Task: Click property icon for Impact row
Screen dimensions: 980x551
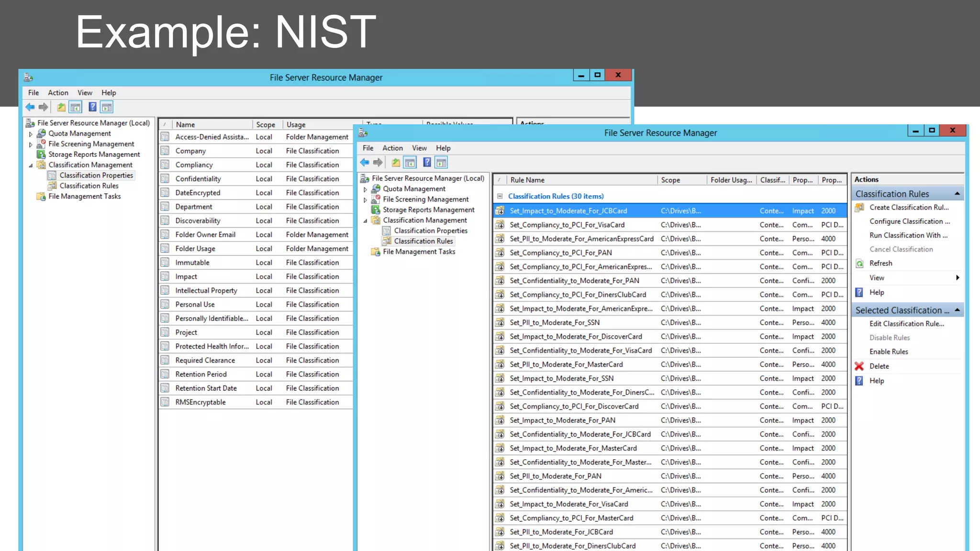Action: tap(165, 276)
